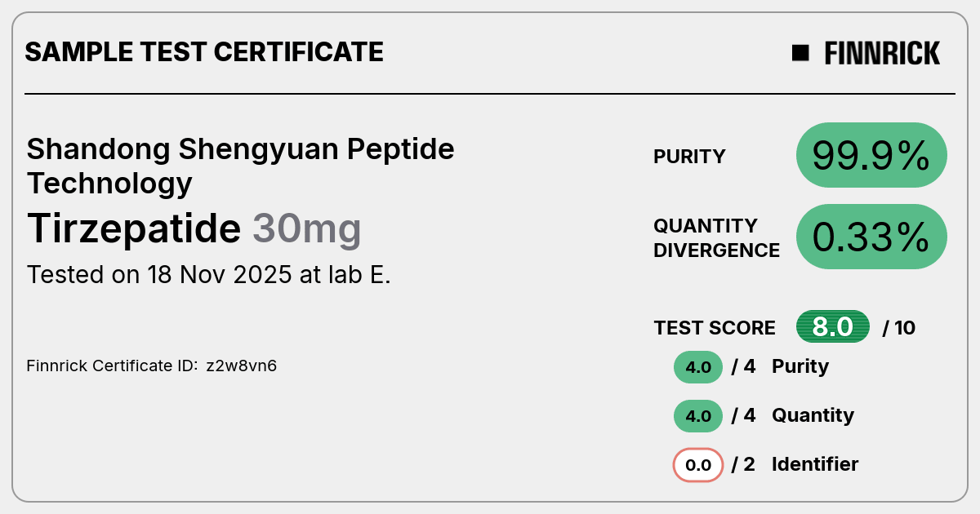The width and height of the screenshot is (980, 514).
Task: Click the Shandong Shengyuan Peptide Technology vendor name
Action: [x=240, y=166]
